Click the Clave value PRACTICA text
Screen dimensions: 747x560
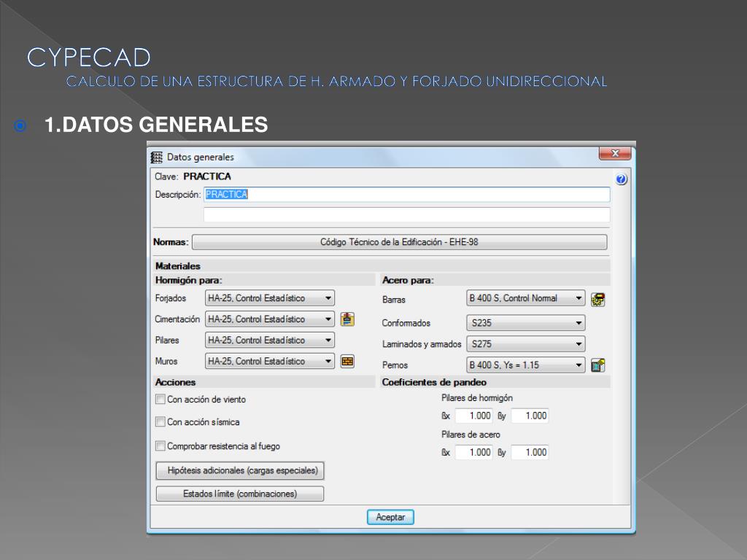[207, 176]
